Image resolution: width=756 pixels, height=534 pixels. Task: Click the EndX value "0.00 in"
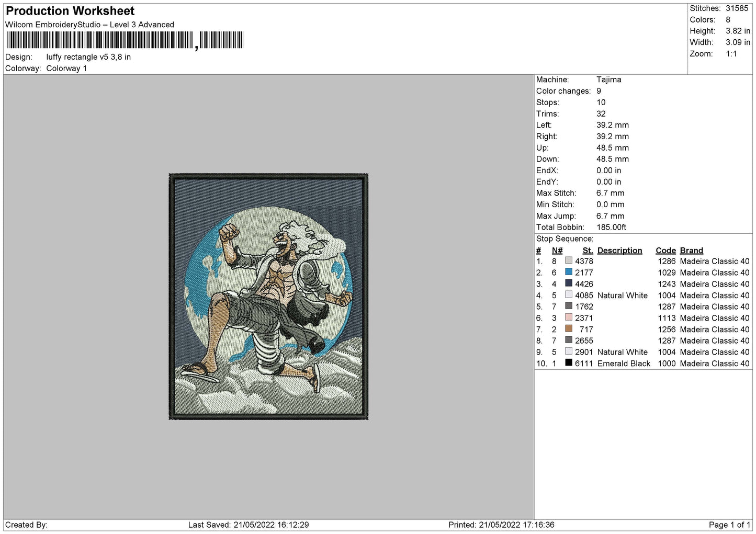pyautogui.click(x=609, y=171)
